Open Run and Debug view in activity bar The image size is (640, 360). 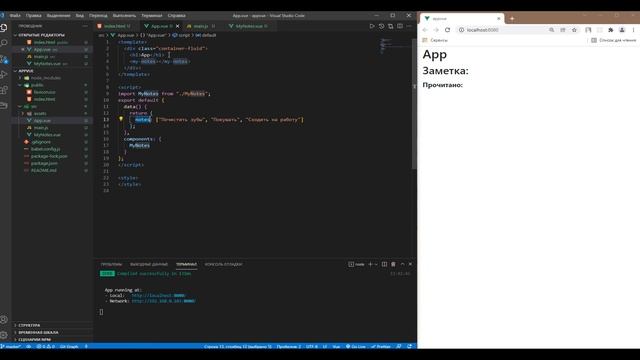click(x=4, y=75)
